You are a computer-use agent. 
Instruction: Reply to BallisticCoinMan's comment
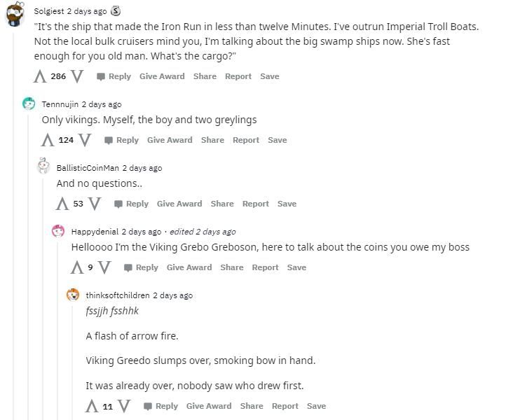132,204
